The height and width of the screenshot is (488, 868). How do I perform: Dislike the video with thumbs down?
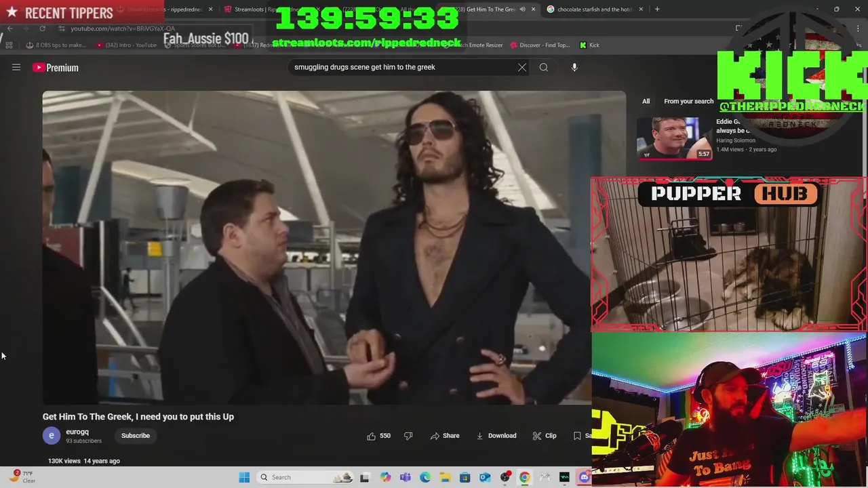click(408, 436)
